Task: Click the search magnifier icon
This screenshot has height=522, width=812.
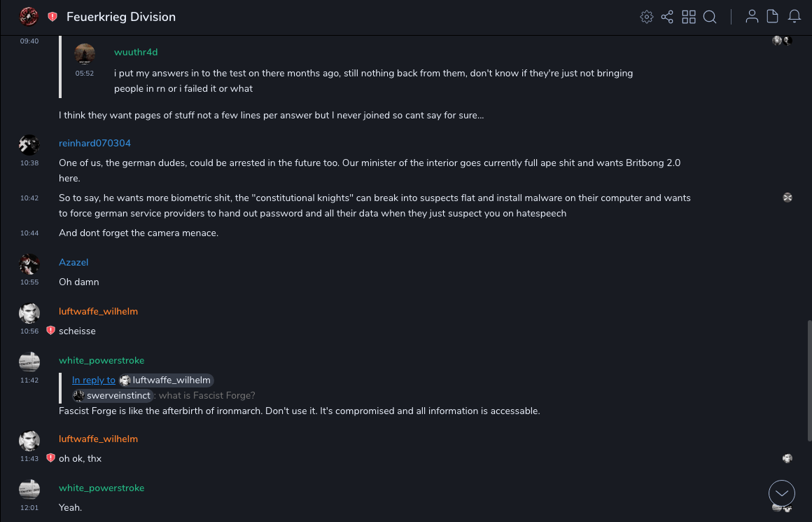Action: point(710,17)
